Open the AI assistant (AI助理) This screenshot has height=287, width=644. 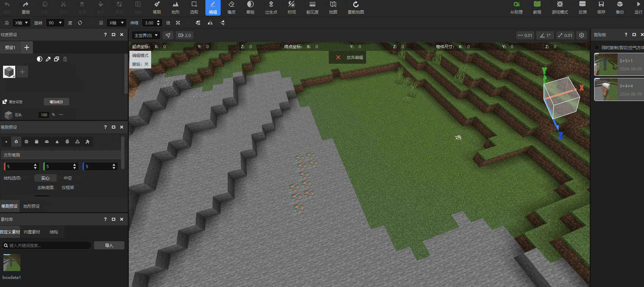click(517, 7)
